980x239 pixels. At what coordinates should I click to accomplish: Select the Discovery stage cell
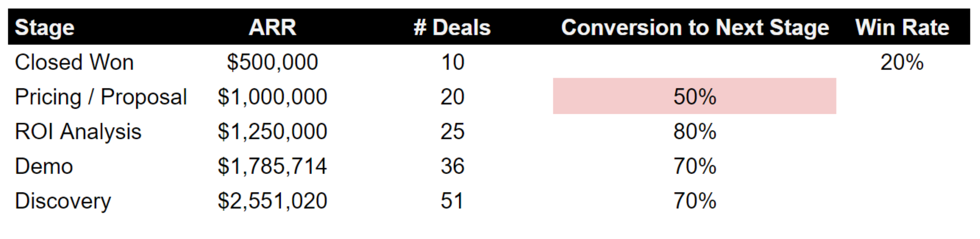click(x=63, y=201)
